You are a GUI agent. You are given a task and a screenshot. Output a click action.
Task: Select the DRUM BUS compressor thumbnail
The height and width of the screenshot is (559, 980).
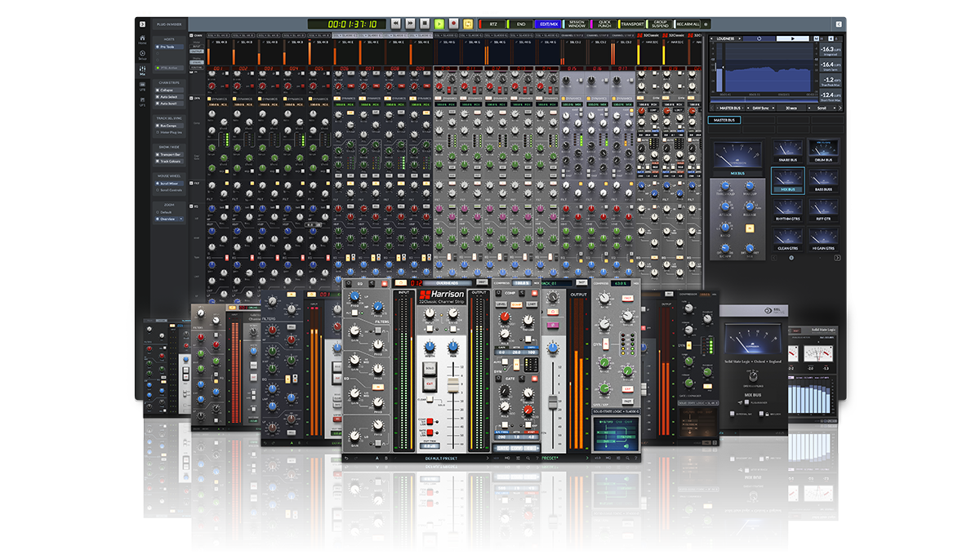[825, 150]
